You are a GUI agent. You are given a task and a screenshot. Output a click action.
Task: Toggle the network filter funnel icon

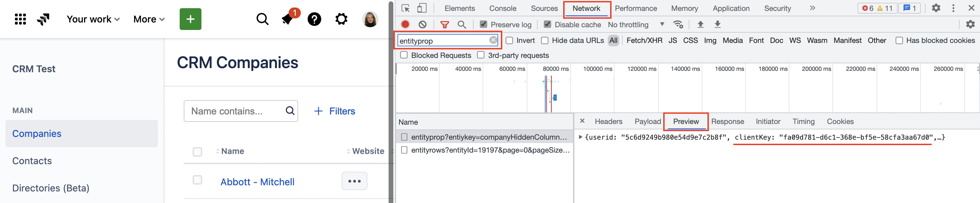pos(444,25)
